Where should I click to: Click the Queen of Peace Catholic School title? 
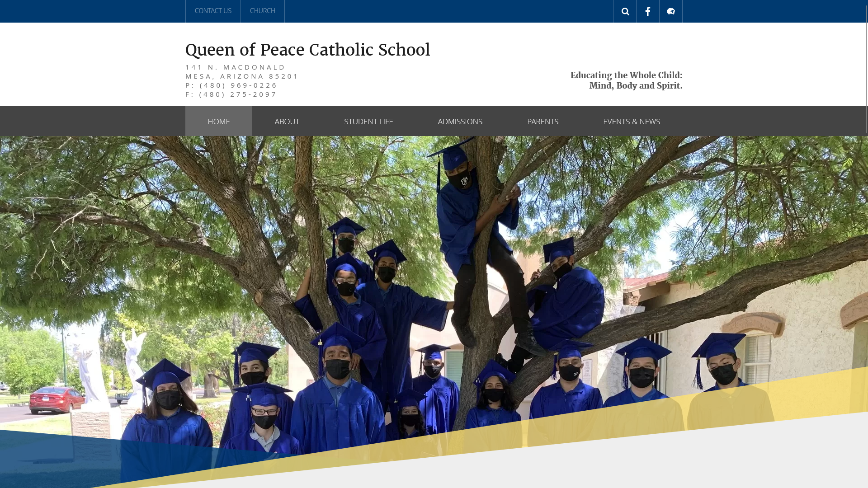click(x=307, y=50)
